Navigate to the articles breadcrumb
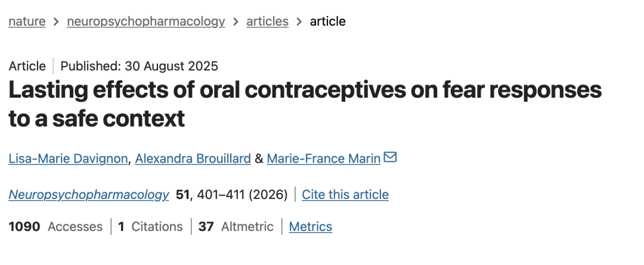 tap(267, 22)
